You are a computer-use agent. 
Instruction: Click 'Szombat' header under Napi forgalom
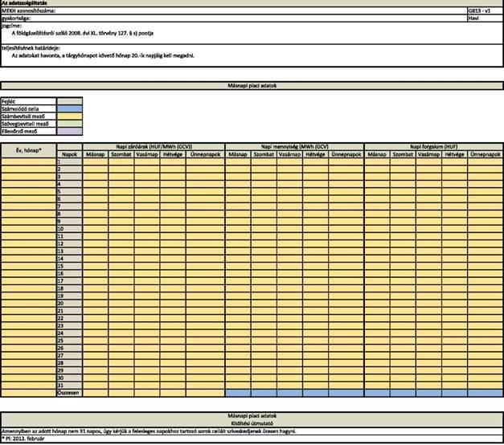[x=403, y=154]
